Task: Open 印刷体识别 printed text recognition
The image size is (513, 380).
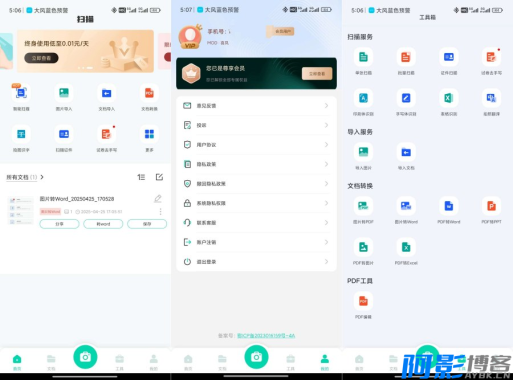Action: pos(363,98)
